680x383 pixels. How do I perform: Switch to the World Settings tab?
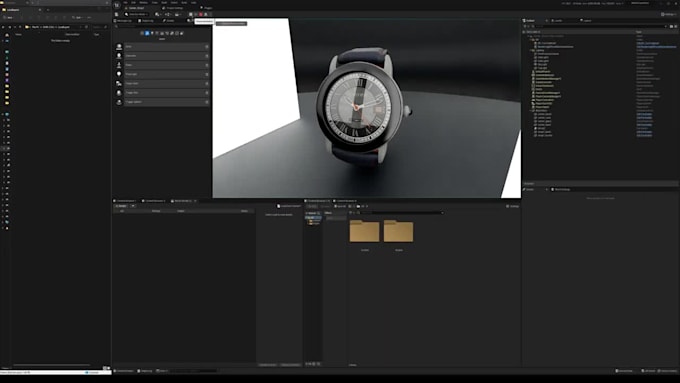(x=561, y=190)
